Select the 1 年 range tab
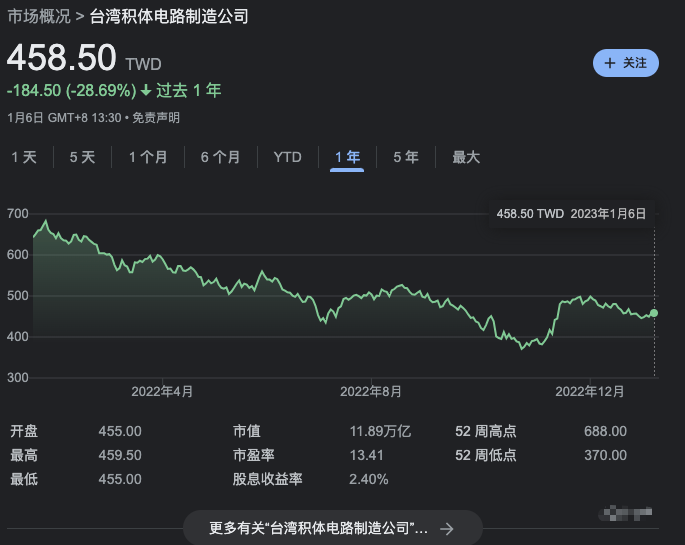685x545 pixels. pyautogui.click(x=347, y=157)
